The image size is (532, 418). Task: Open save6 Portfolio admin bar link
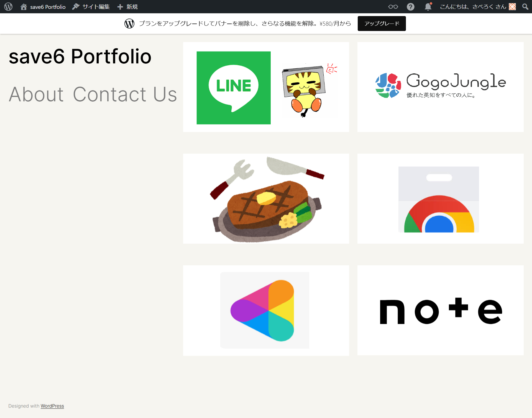point(48,7)
